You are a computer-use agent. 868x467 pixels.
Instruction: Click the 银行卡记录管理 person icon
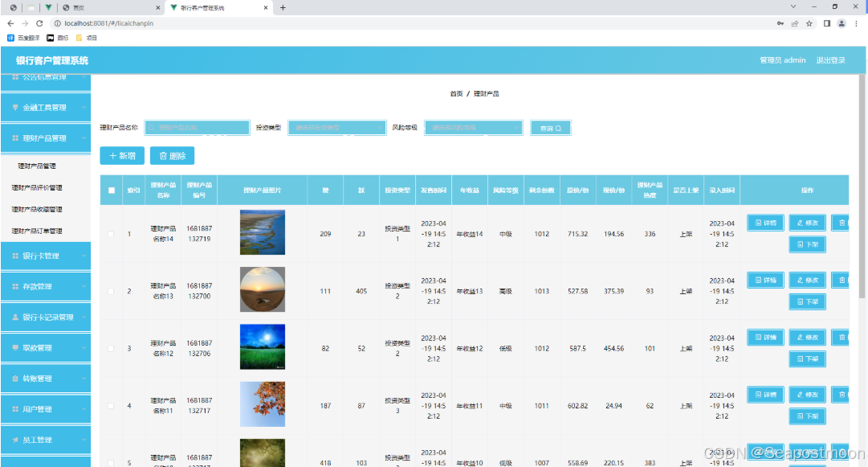point(15,317)
